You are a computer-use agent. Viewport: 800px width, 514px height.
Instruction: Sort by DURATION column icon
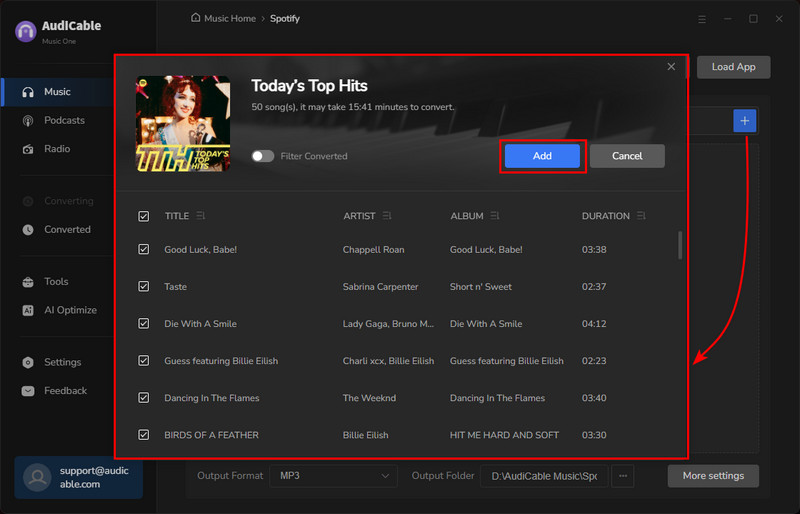[x=641, y=216]
